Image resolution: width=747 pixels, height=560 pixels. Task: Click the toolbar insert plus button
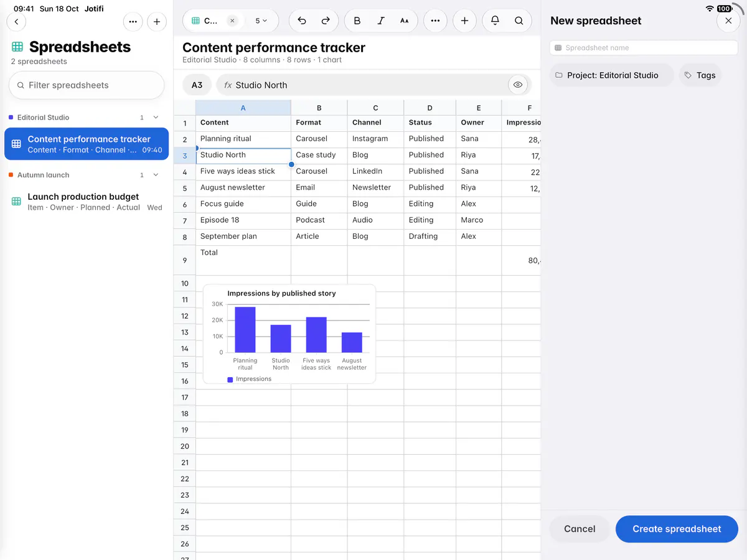pos(464,21)
